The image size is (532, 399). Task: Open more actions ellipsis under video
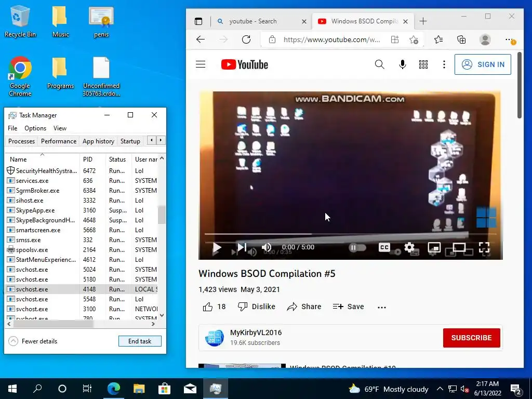pos(382,307)
